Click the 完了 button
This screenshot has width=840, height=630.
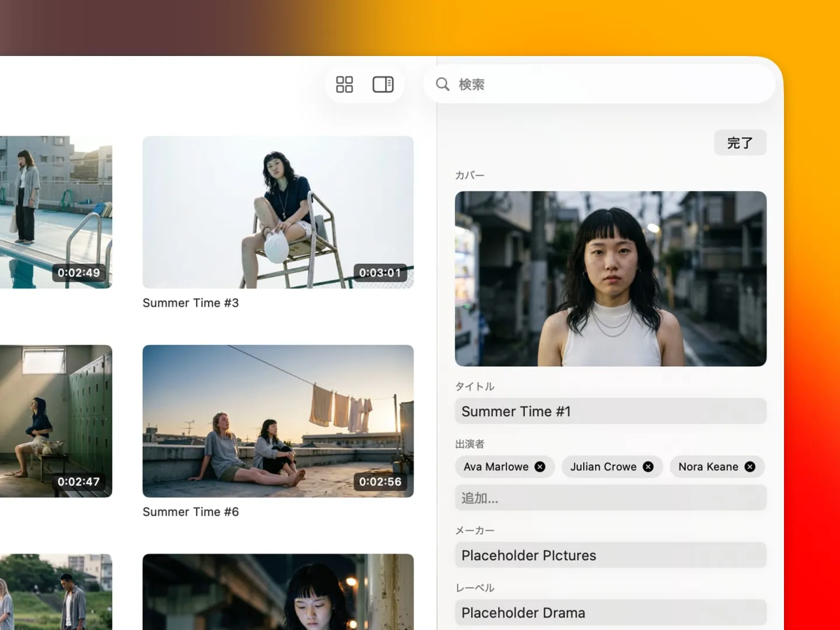[740, 143]
